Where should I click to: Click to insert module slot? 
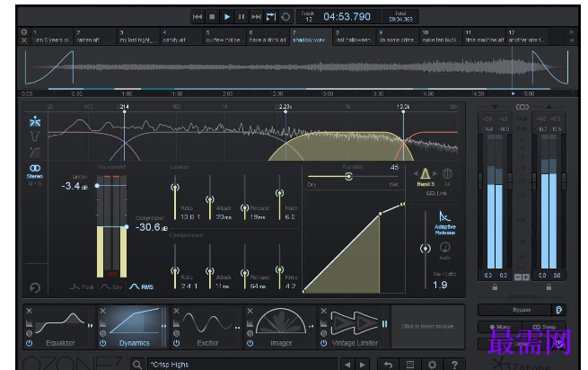[427, 327]
